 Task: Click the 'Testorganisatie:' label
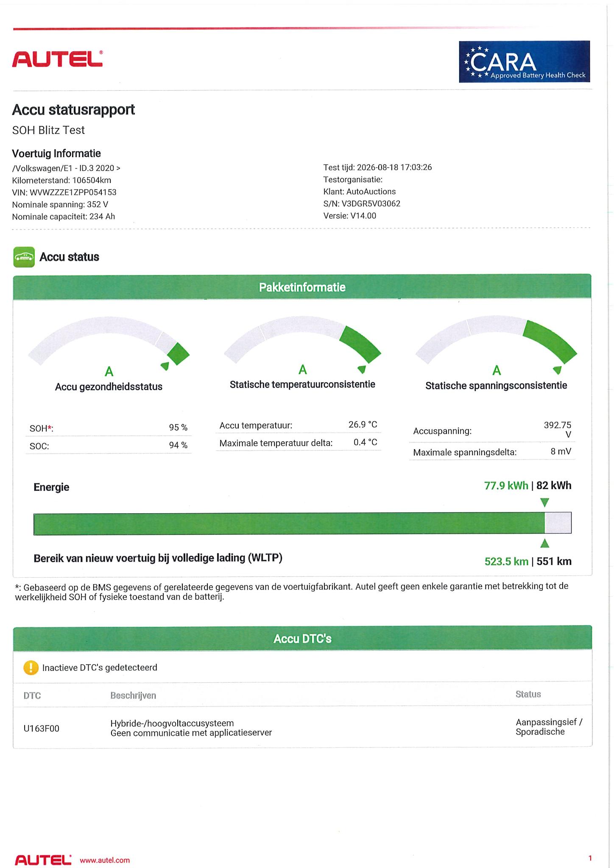pyautogui.click(x=353, y=179)
